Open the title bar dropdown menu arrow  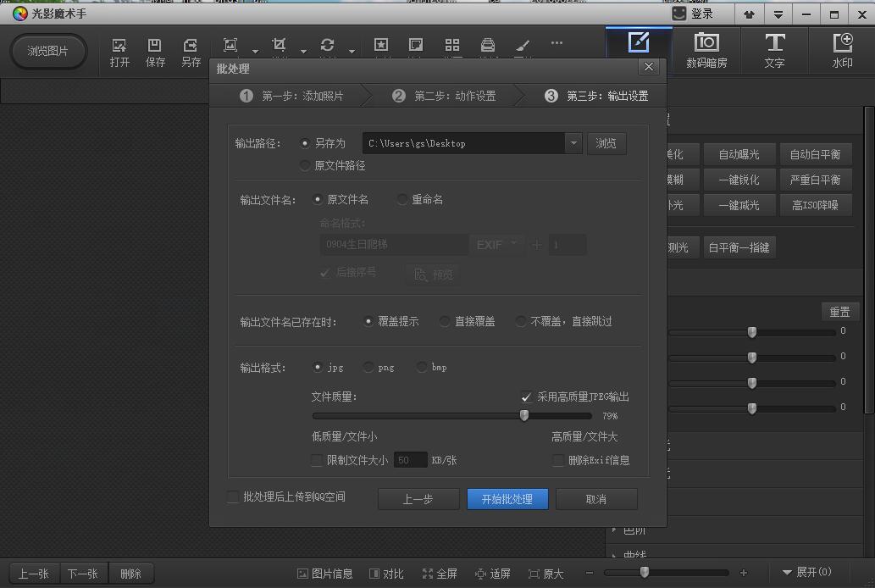click(x=778, y=14)
